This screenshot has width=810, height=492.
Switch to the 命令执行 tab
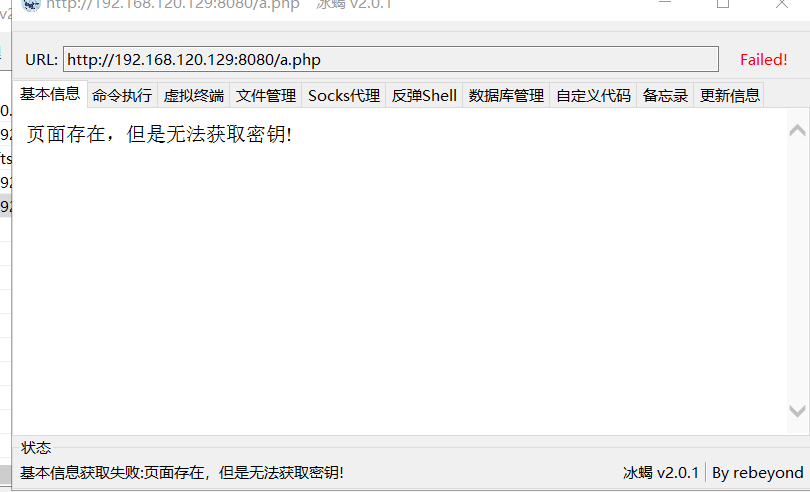pos(122,96)
